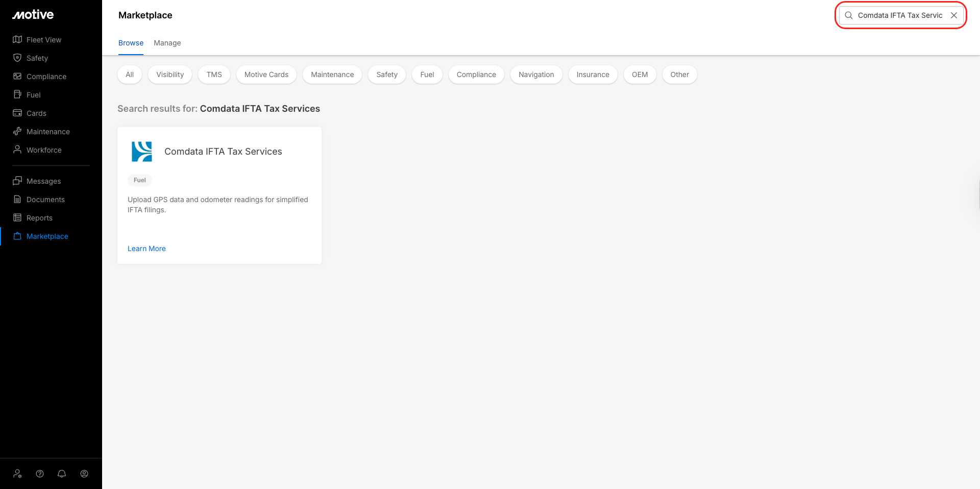Viewport: 980px width, 489px height.
Task: Open Messages in the sidebar
Action: click(x=43, y=181)
